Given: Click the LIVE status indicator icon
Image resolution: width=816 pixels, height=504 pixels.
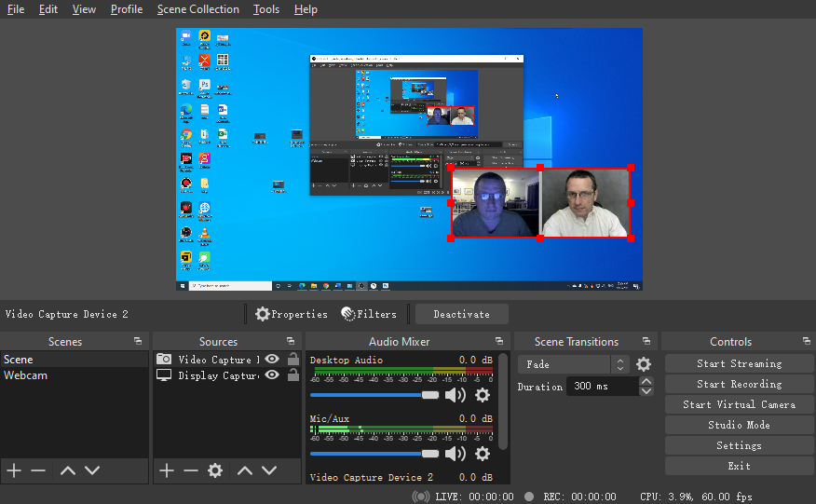Looking at the screenshot, I should click(x=421, y=497).
